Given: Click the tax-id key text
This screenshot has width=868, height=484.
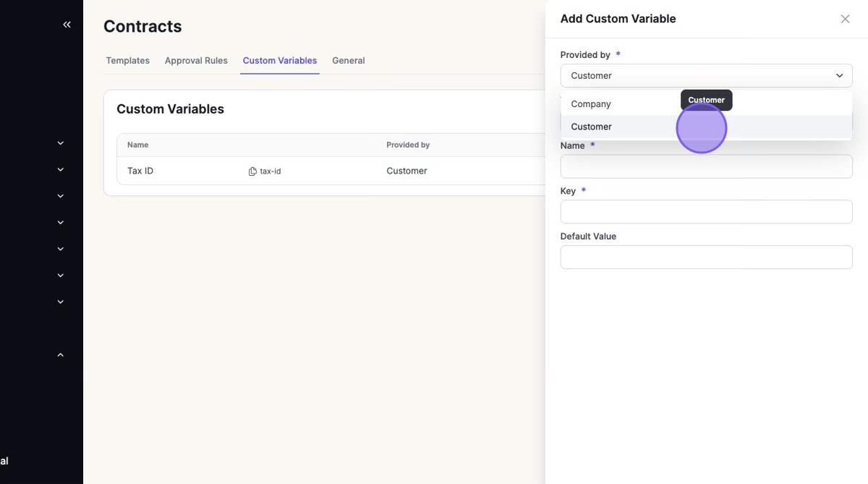Looking at the screenshot, I should [271, 171].
